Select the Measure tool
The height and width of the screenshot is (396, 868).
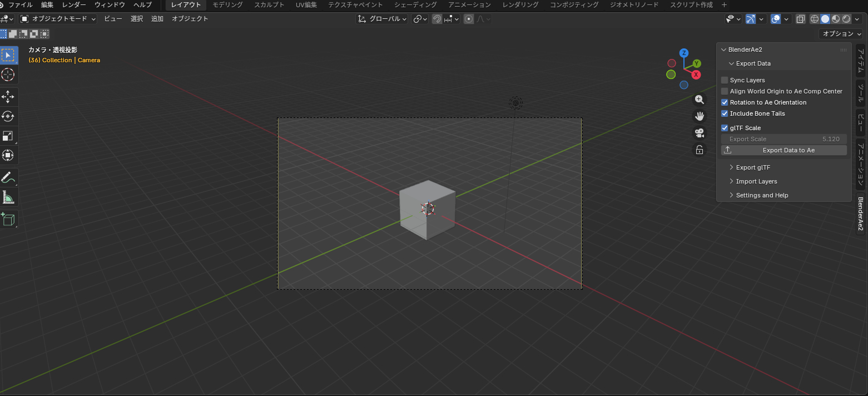coord(8,197)
